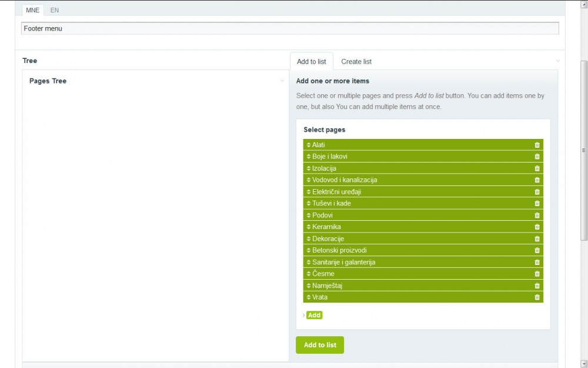Viewport: 588px width, 368px height.
Task: Click the trash icon on "Vrata"
Action: tap(536, 297)
